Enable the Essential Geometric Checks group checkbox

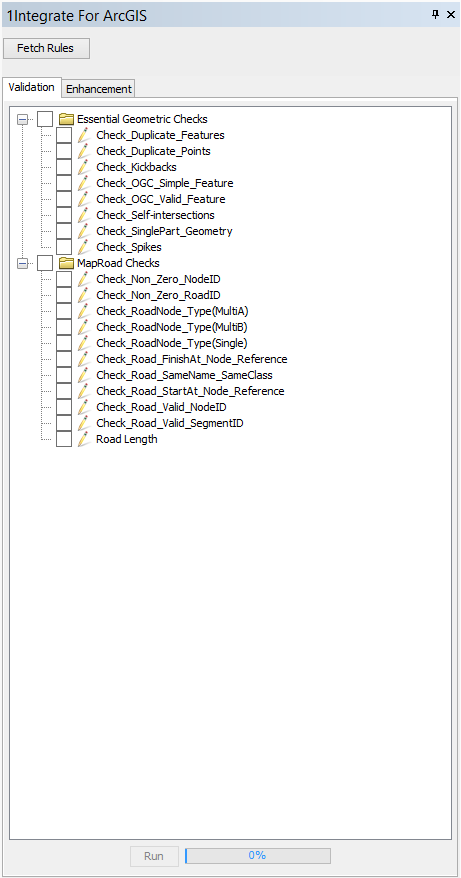45,119
